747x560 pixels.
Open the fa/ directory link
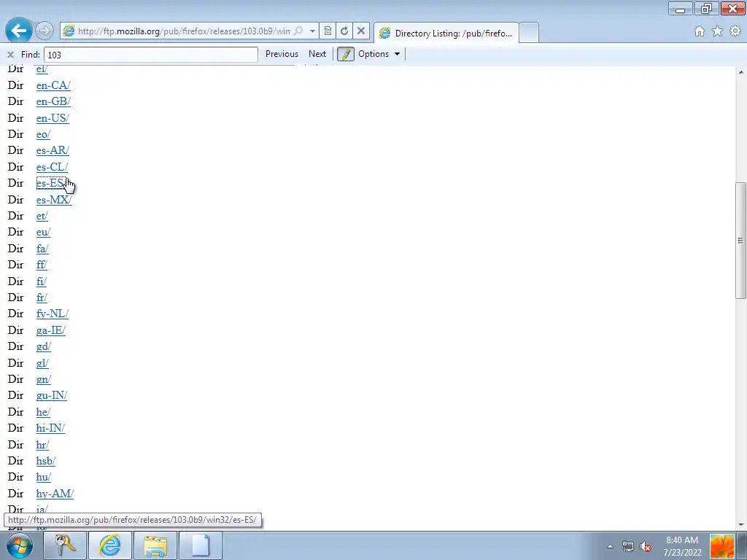[42, 249]
